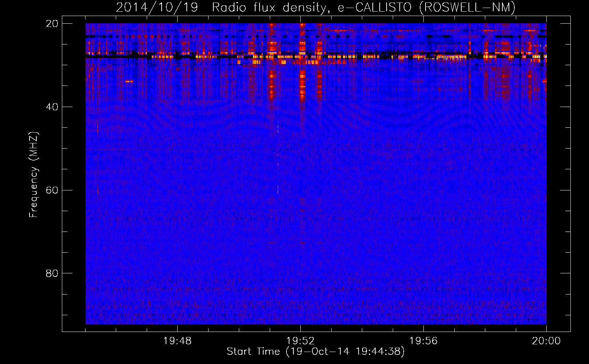Click the '20:00' time tick label

[546, 341]
